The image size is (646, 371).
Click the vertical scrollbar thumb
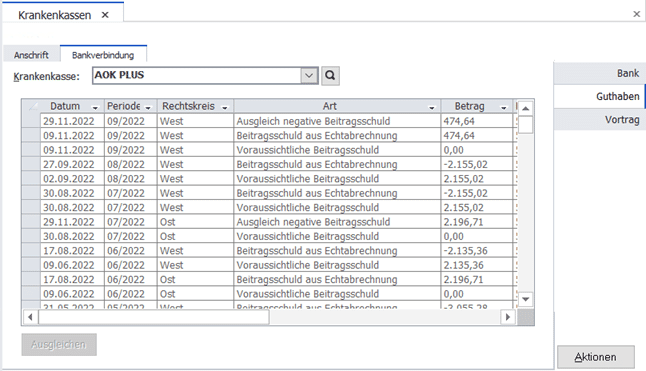tap(525, 125)
